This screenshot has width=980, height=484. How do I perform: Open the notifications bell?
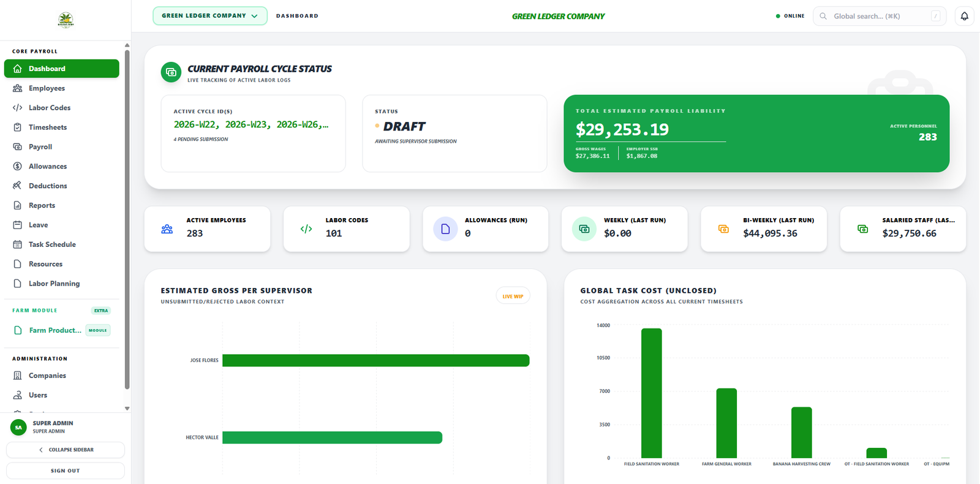pos(964,17)
